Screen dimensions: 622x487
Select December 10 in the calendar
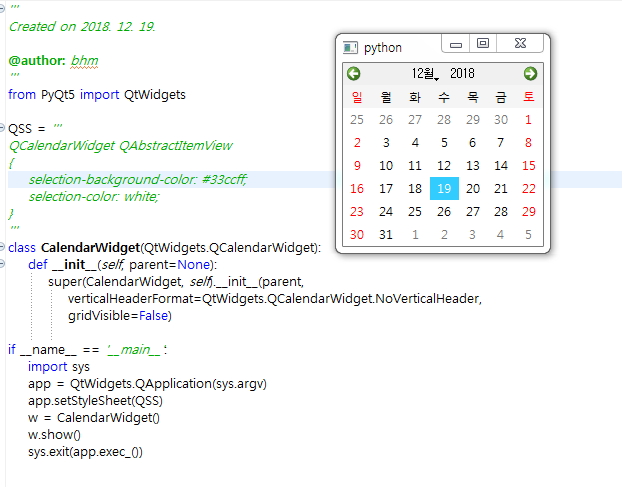click(386, 165)
